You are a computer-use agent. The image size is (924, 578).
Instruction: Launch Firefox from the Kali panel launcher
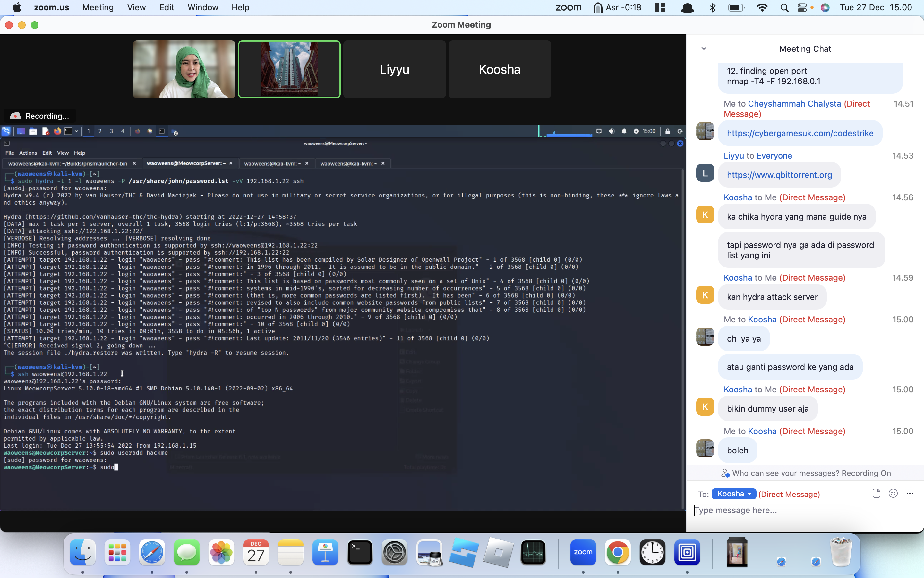(x=57, y=131)
